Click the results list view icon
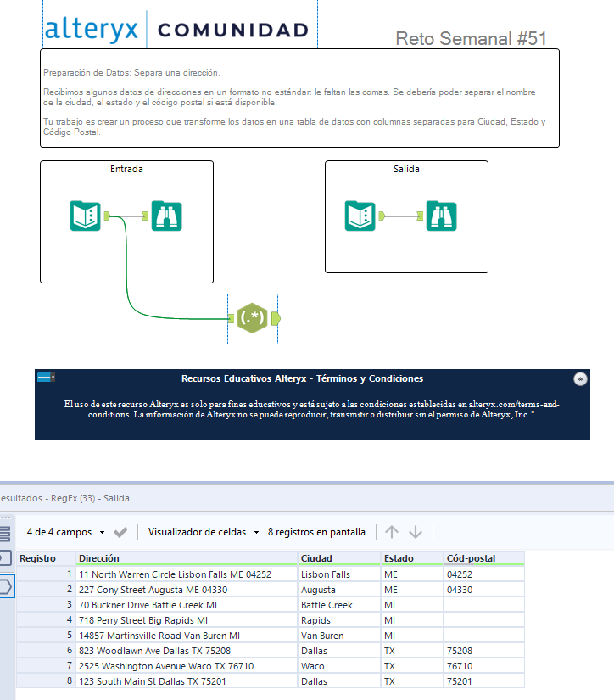This screenshot has height=700, width=614. 5,534
